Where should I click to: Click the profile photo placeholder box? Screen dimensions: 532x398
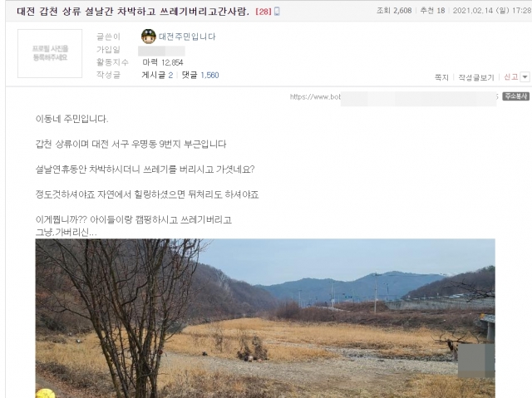tap(50, 53)
